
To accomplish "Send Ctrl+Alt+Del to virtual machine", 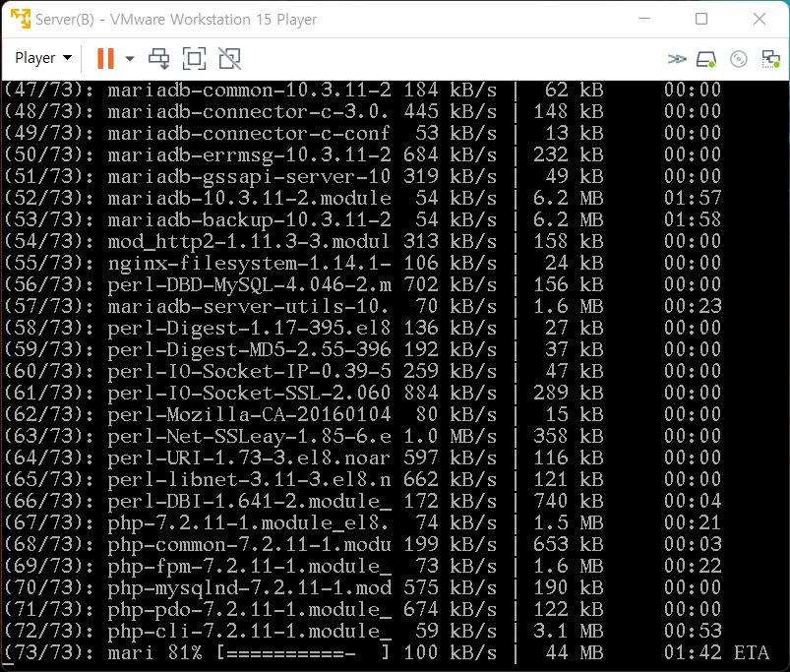I will pos(159,58).
